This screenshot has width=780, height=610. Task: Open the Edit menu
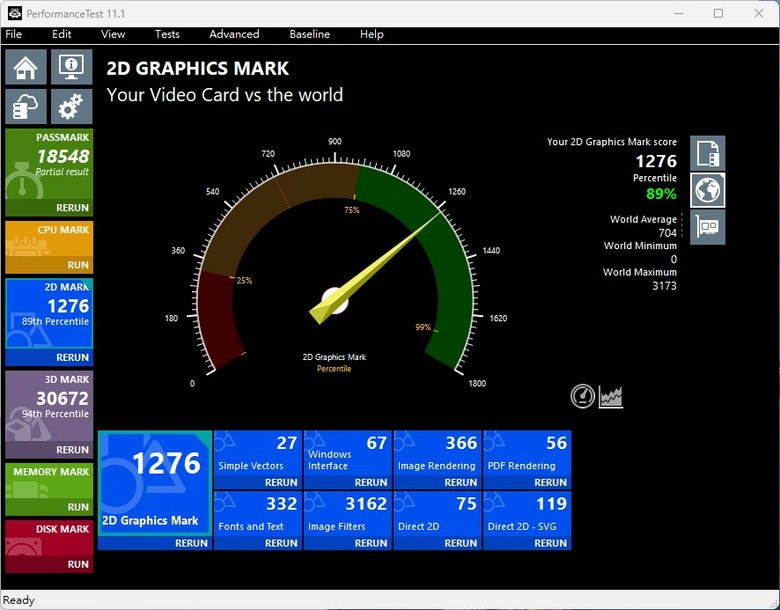[62, 34]
